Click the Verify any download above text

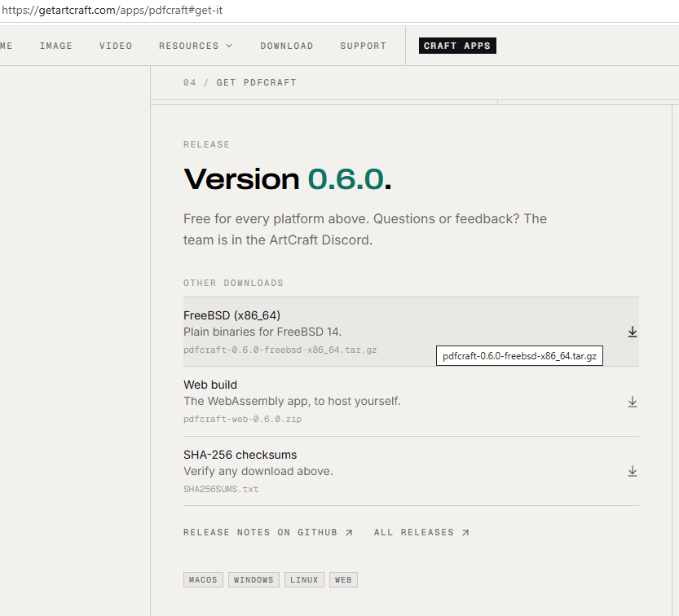point(258,471)
